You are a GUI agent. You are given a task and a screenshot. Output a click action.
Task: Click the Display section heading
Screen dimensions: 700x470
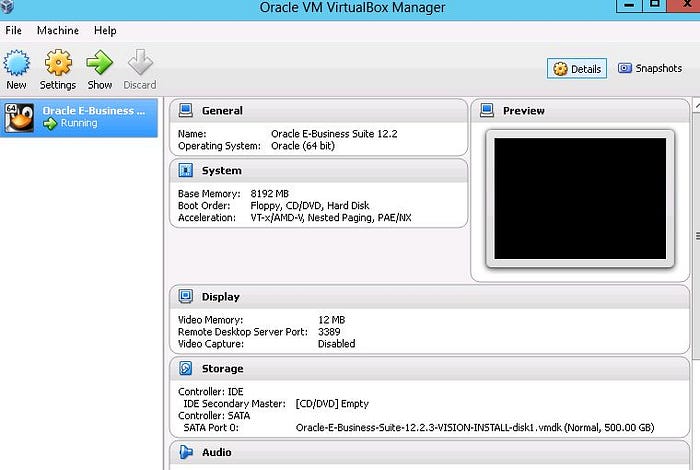point(221,297)
